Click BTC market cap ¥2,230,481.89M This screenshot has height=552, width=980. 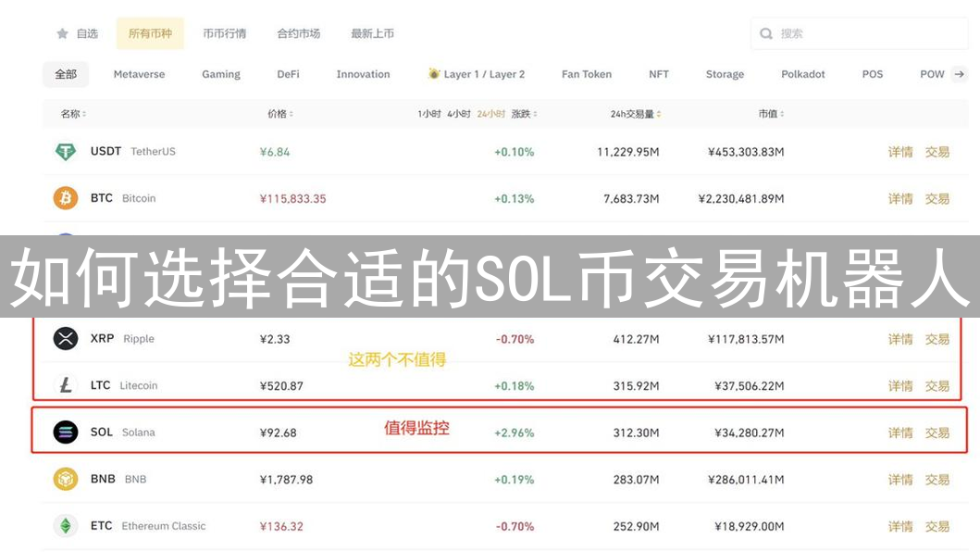(x=741, y=199)
